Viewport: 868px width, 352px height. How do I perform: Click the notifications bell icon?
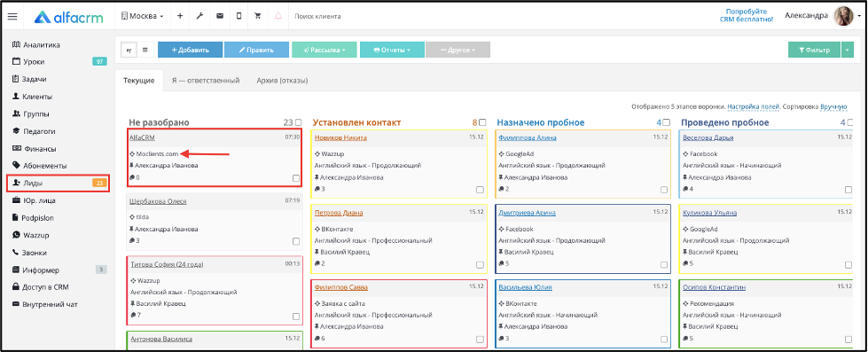point(278,16)
